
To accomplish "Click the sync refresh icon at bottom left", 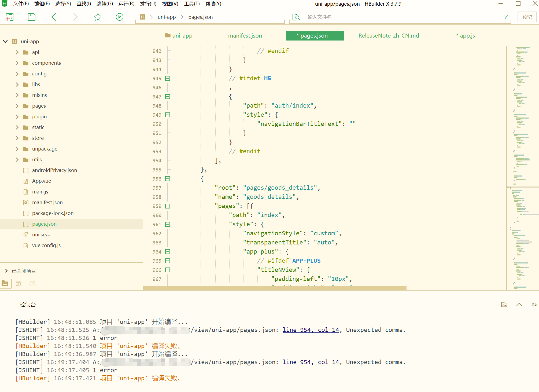I will point(33,284).
